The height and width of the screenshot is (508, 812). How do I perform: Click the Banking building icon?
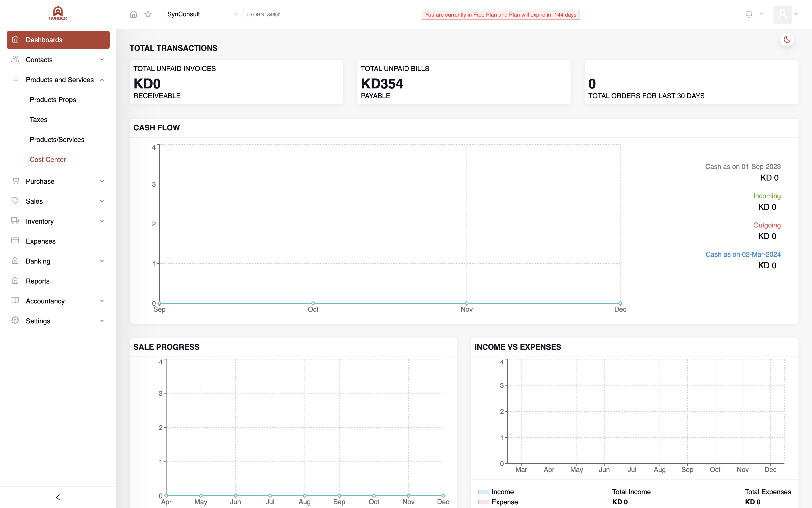pos(15,260)
